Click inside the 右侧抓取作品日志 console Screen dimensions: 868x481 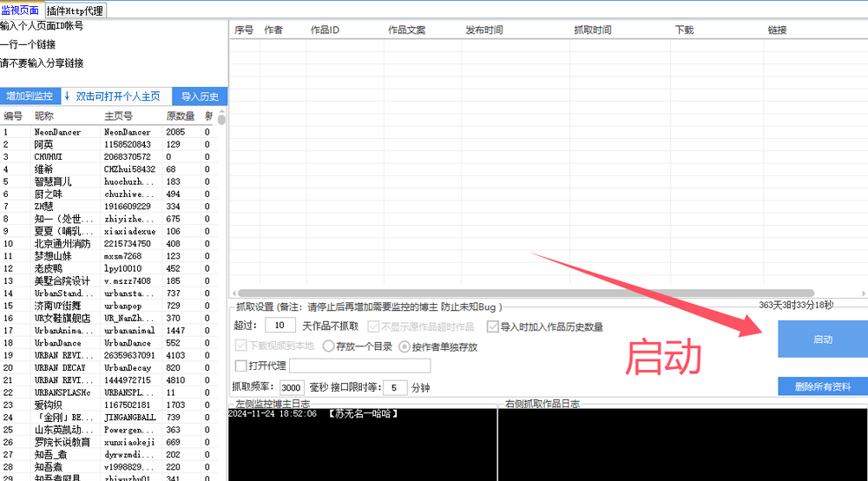point(682,445)
